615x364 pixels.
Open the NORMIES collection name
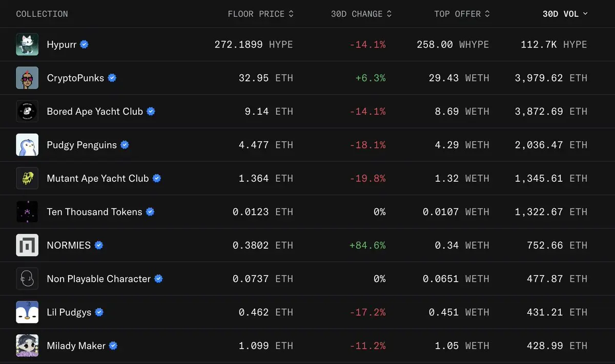point(69,245)
